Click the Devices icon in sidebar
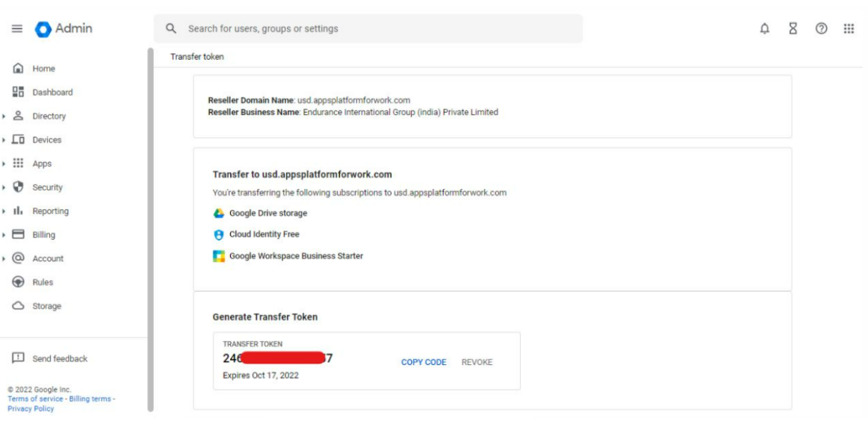Viewport: 868px width, 430px height. point(18,140)
